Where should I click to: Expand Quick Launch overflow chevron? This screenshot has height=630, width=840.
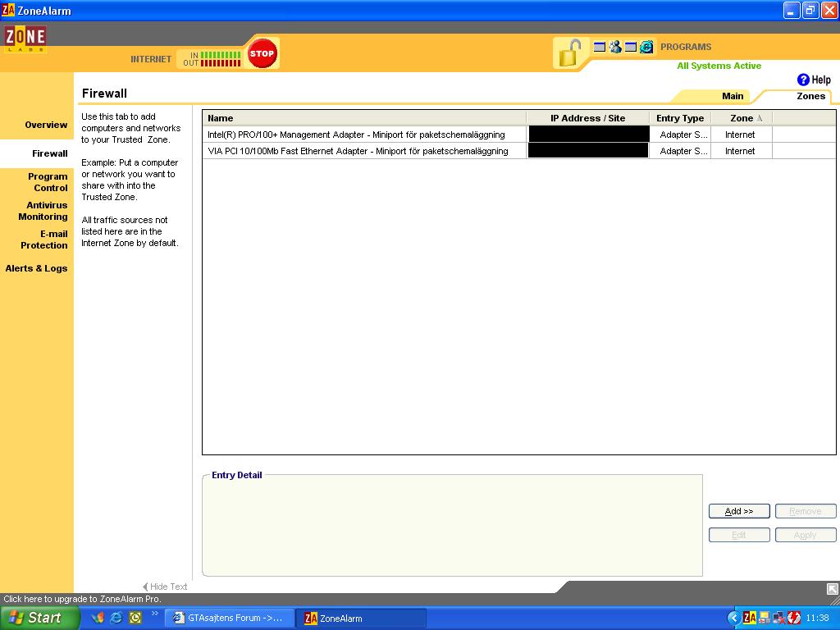(x=154, y=614)
